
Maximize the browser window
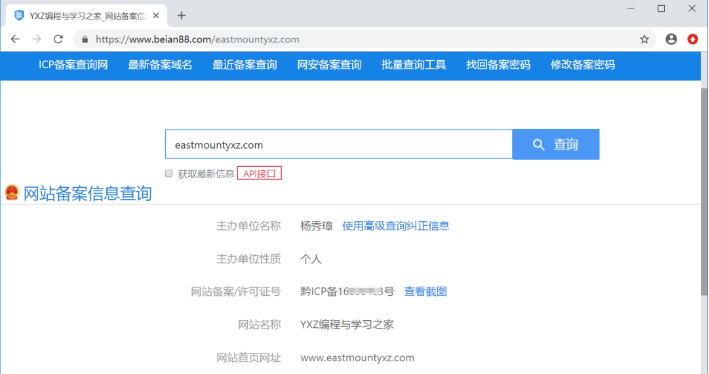(x=661, y=9)
